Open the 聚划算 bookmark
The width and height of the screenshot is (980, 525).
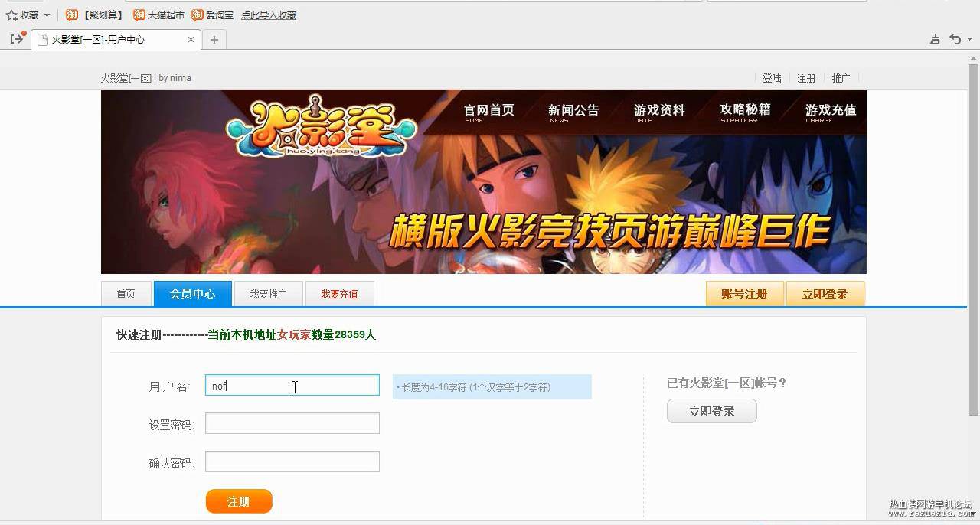point(96,15)
